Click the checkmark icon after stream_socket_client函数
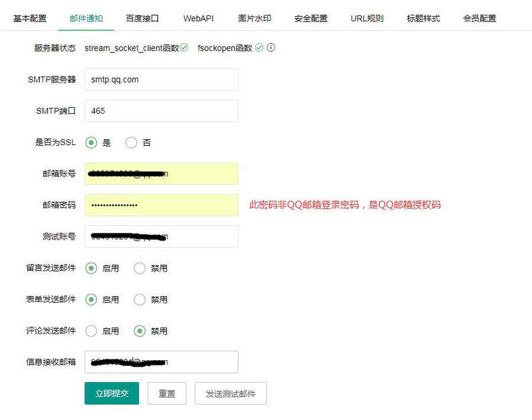Viewport: 532px width, 420px height. point(184,48)
